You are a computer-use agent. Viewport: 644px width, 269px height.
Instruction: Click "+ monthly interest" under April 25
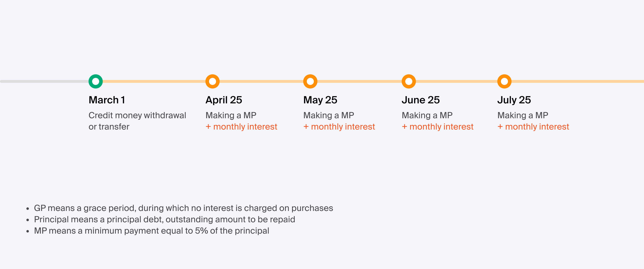pyautogui.click(x=241, y=127)
